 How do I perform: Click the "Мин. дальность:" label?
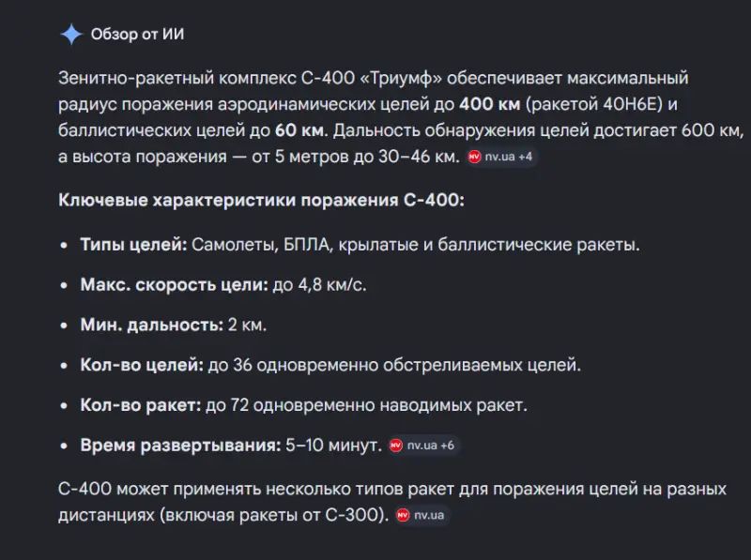coord(151,325)
